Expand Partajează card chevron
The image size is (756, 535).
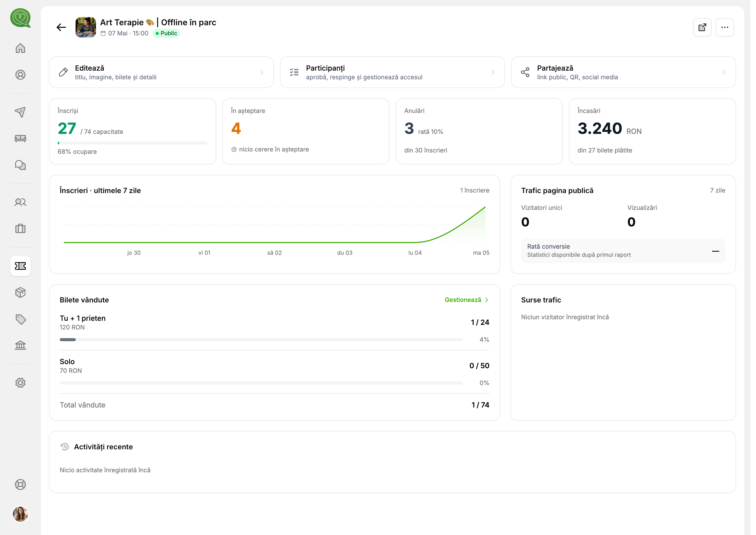point(724,72)
